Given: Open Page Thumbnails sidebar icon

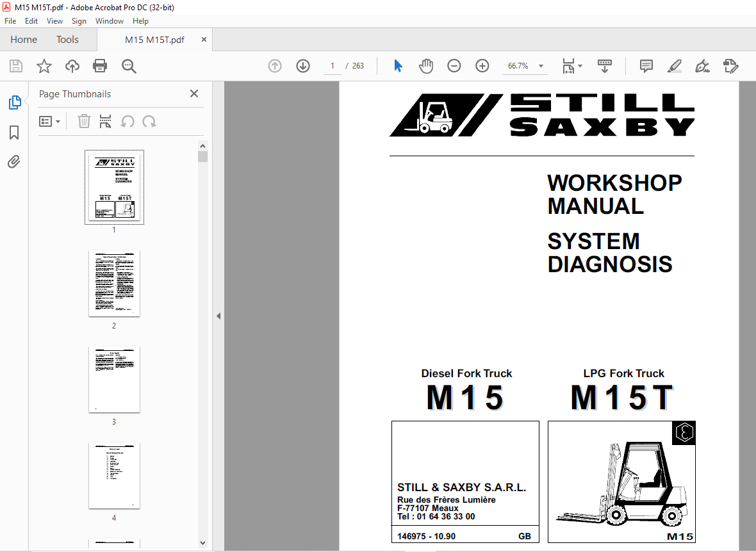Looking at the screenshot, I should [x=15, y=102].
